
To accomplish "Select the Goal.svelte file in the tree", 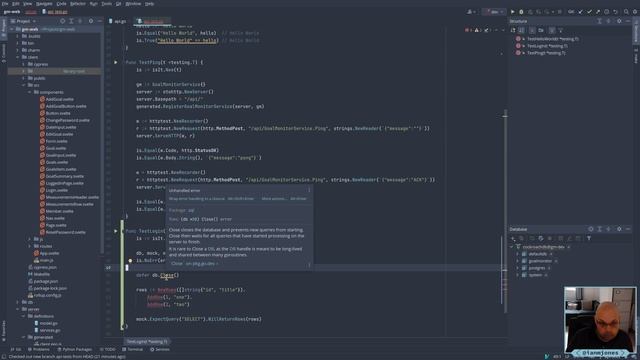I will point(56,148).
